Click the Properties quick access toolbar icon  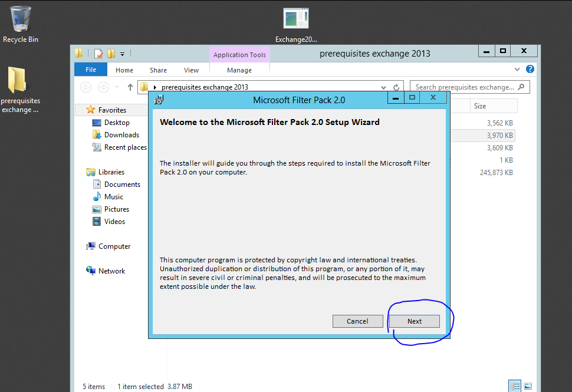pos(98,54)
